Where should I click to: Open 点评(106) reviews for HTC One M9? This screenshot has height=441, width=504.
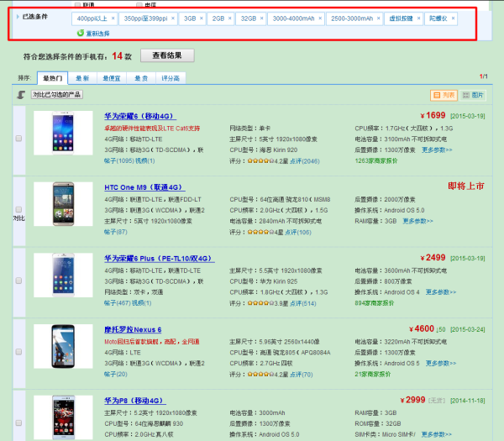[298, 232]
